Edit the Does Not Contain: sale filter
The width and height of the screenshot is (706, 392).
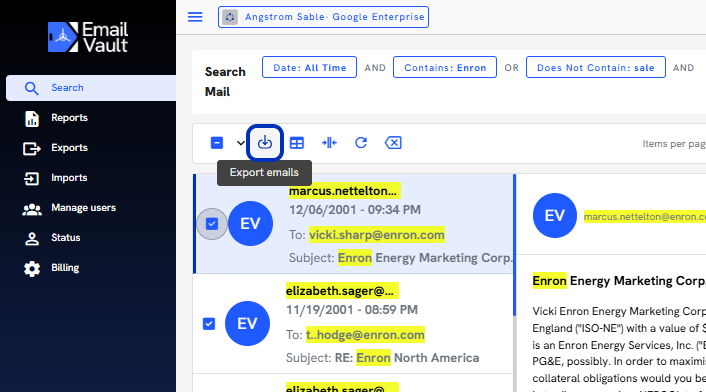(596, 67)
